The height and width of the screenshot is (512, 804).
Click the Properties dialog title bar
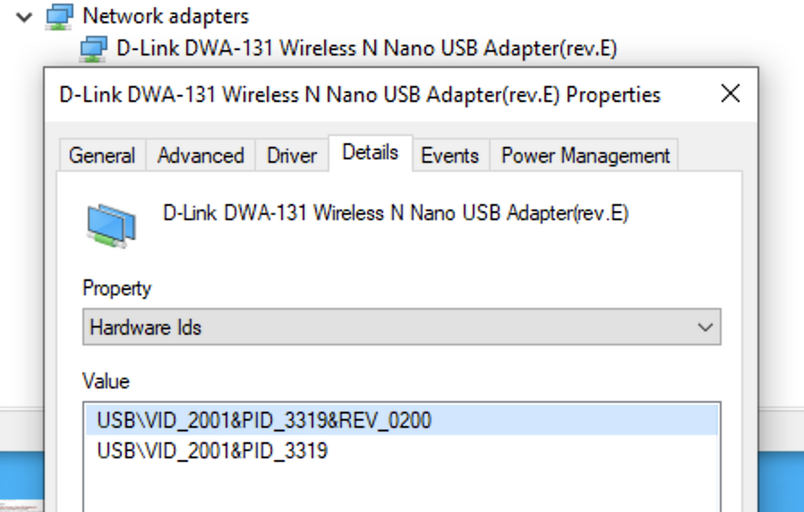359,95
